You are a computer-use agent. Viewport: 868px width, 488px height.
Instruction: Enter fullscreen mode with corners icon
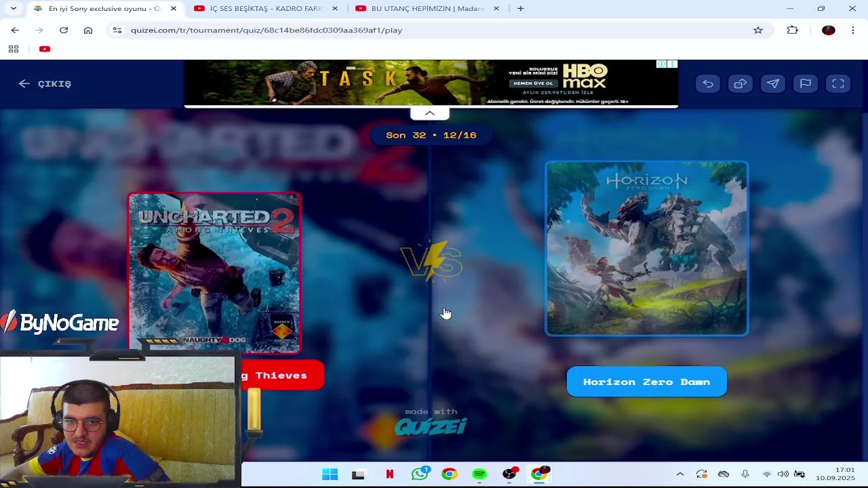pyautogui.click(x=838, y=83)
